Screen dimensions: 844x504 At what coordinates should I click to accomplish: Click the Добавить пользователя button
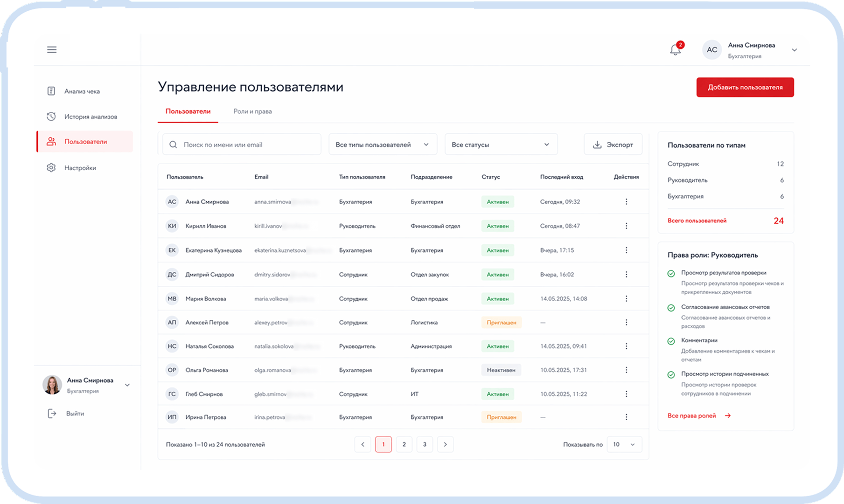point(745,87)
